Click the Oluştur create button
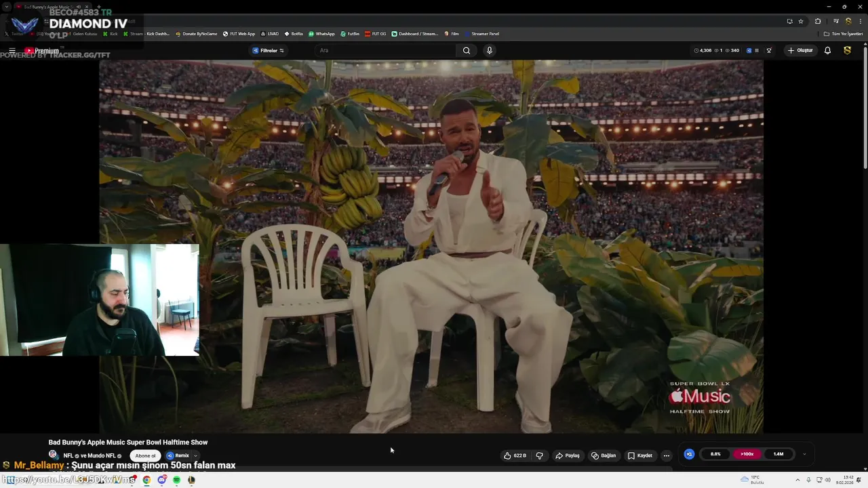Image resolution: width=868 pixels, height=488 pixels. point(800,50)
